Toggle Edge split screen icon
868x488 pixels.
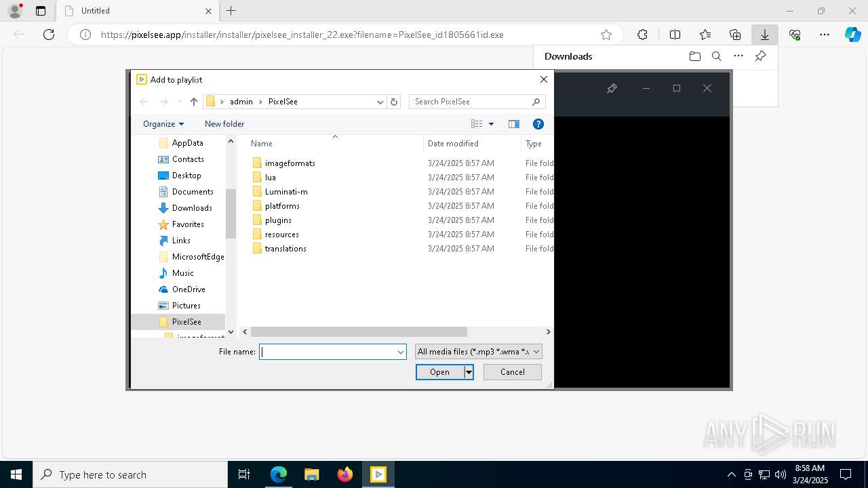pos(675,35)
